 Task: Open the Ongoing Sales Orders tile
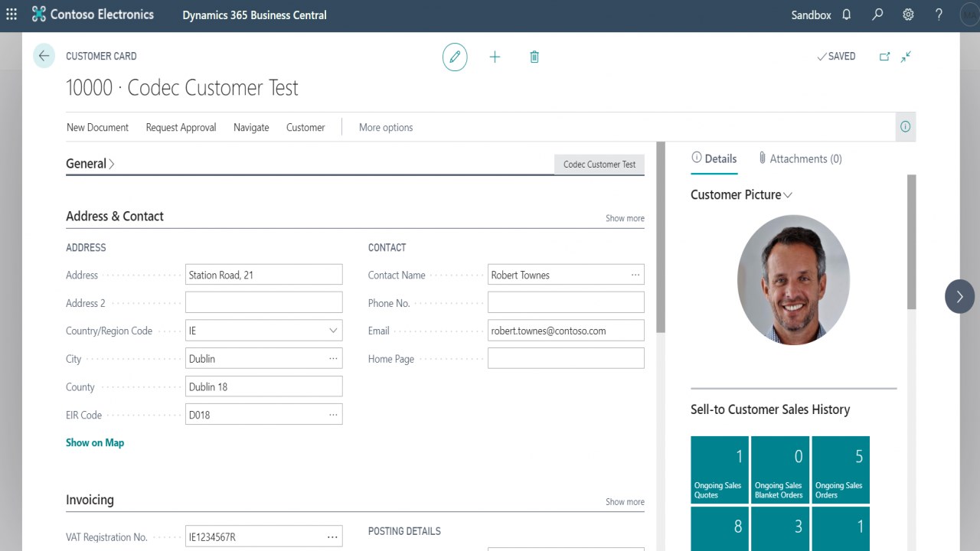coord(841,470)
